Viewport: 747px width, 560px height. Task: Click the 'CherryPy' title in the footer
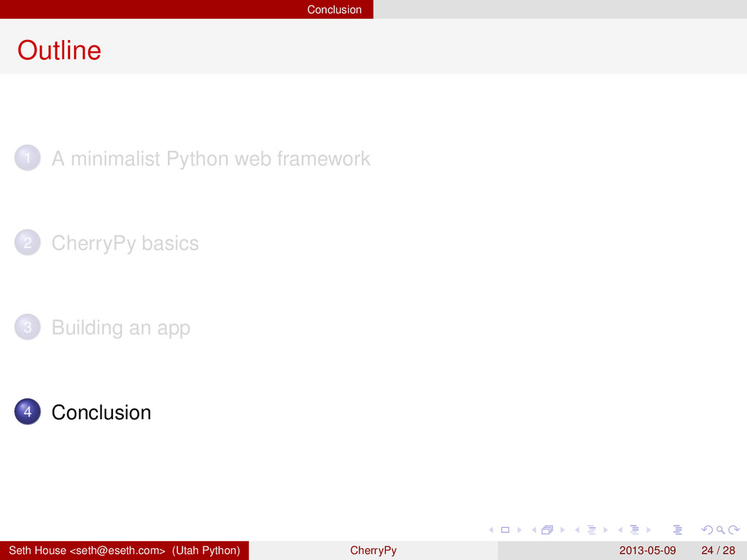pyautogui.click(x=373, y=551)
